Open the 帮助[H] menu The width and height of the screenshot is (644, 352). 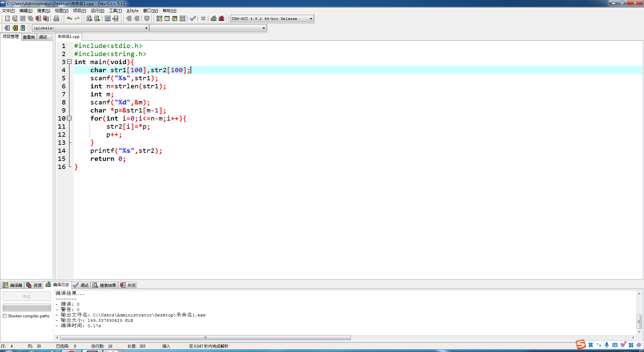[169, 11]
